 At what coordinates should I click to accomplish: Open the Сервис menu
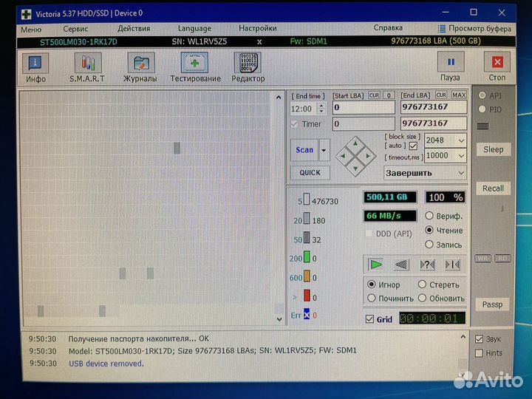point(75,28)
